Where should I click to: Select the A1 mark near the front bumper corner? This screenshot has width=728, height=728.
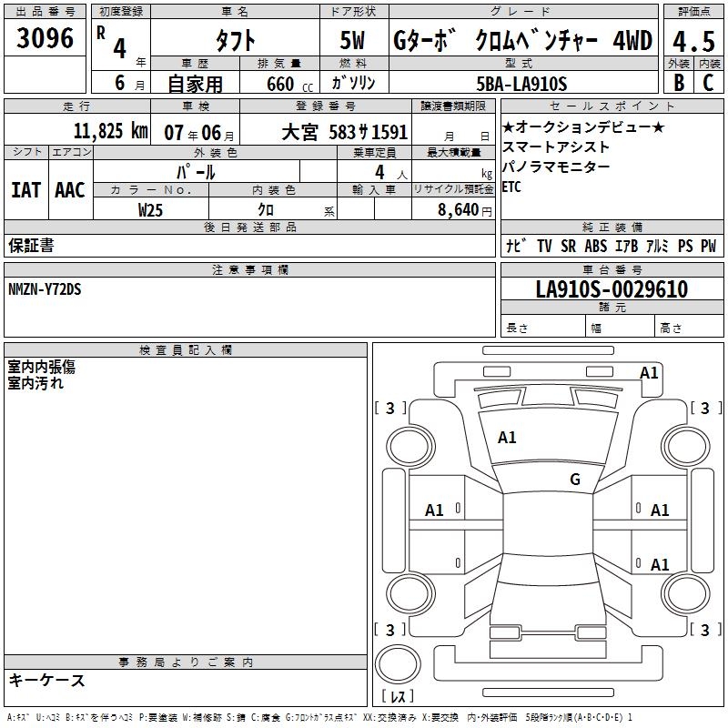(x=649, y=373)
